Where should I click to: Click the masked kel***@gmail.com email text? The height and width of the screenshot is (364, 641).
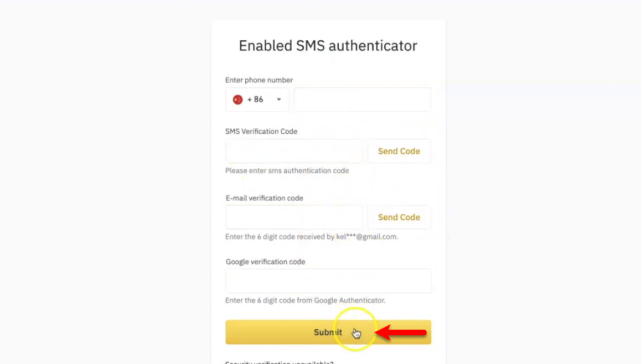[366, 237]
